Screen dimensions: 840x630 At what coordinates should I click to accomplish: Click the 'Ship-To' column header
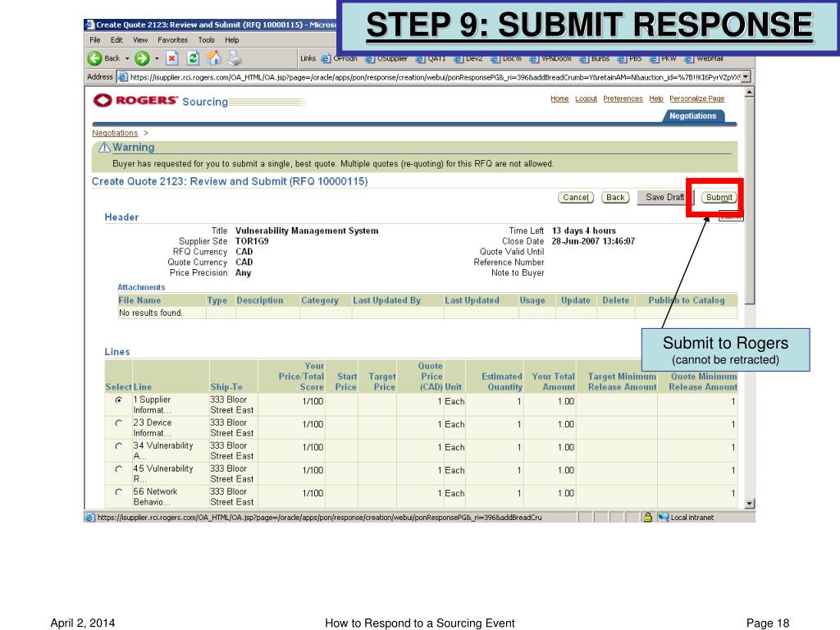pyautogui.click(x=226, y=387)
